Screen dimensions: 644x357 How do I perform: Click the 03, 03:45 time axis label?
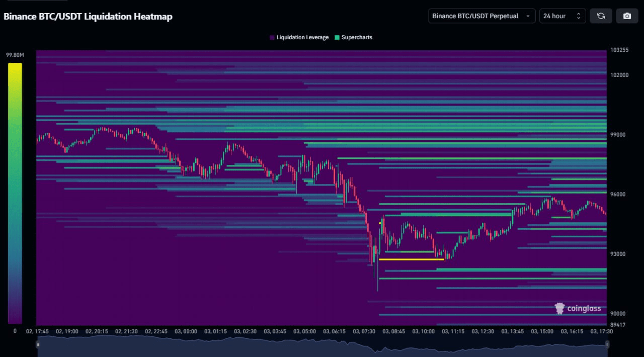275,332
